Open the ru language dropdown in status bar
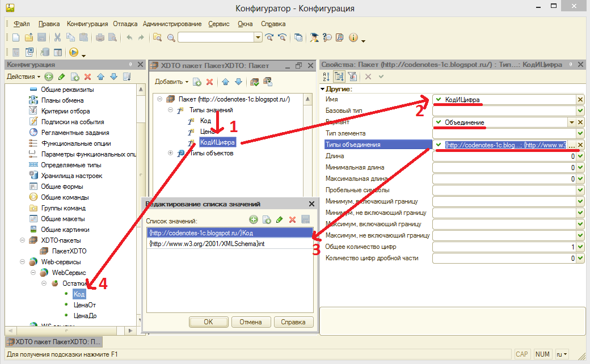590x364 pixels. (x=562, y=354)
